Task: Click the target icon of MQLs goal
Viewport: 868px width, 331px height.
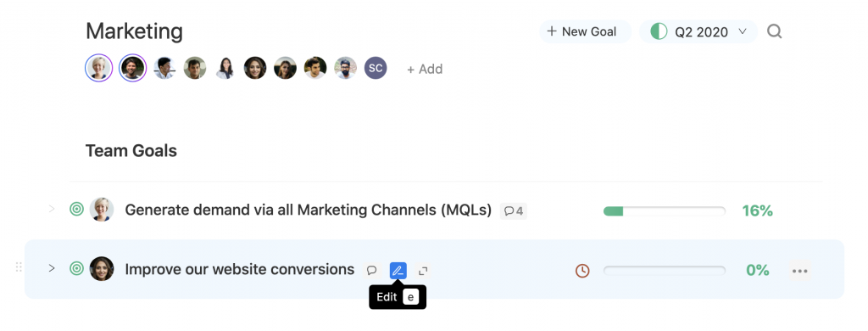Action: 76,209
